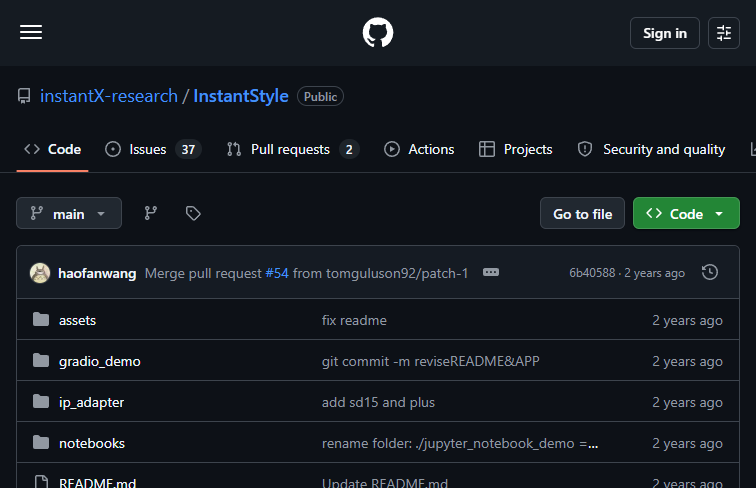The image size is (756, 488).
Task: Click the Public visibility label
Action: coord(320,96)
